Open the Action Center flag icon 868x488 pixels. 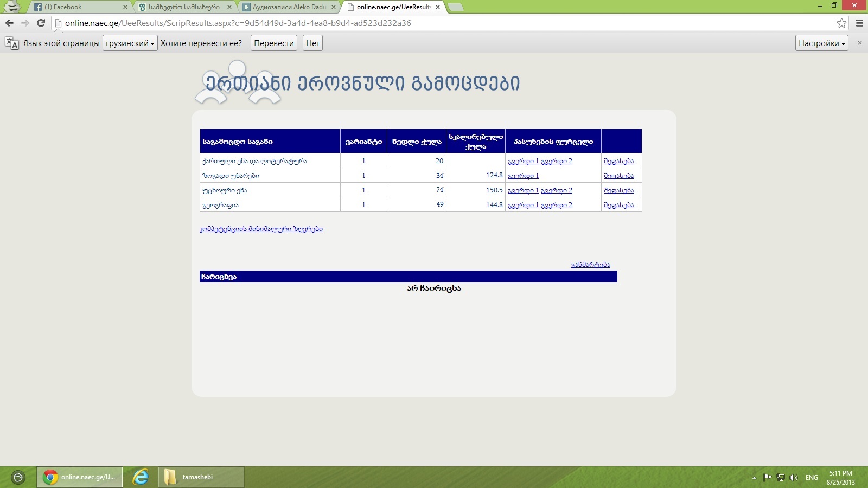pyautogui.click(x=767, y=478)
